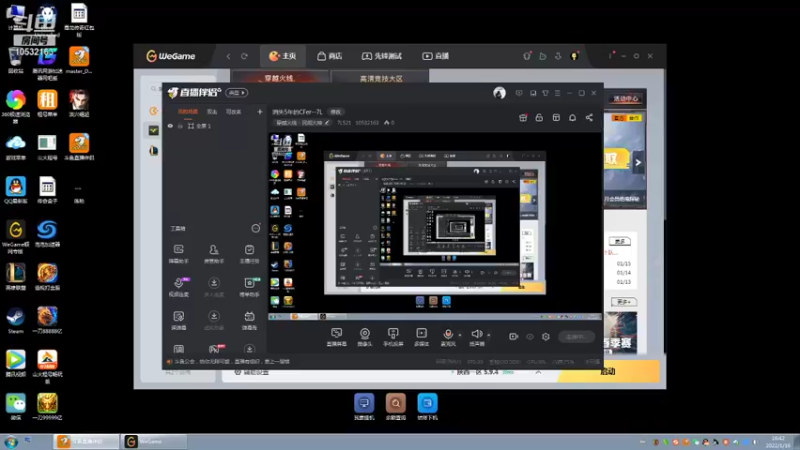Switch to the third scene tab

233,112
